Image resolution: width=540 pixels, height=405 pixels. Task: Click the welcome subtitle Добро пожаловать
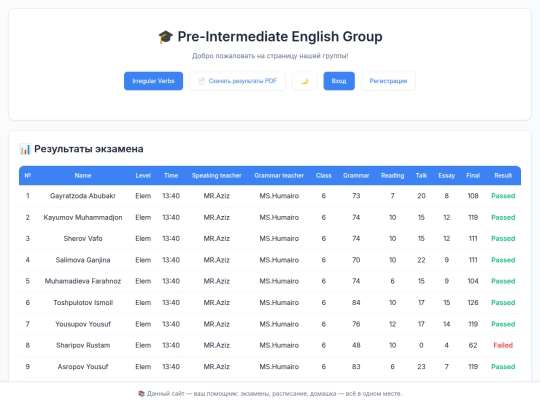(x=270, y=56)
